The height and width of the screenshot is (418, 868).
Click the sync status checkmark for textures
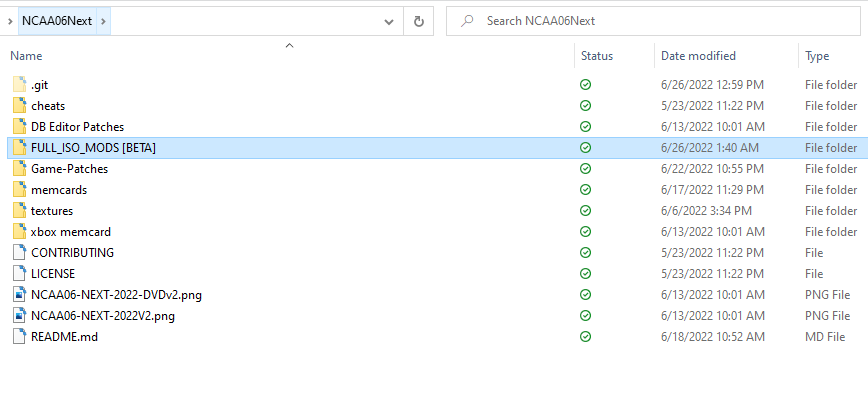click(585, 211)
